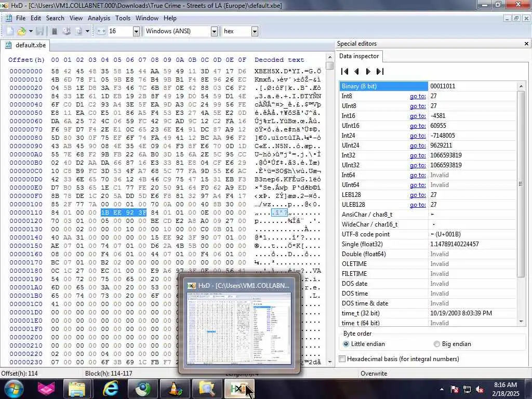Viewport: 532px width, 399px height.
Task: Click the Save floppy disk icon
Action: pos(40,31)
